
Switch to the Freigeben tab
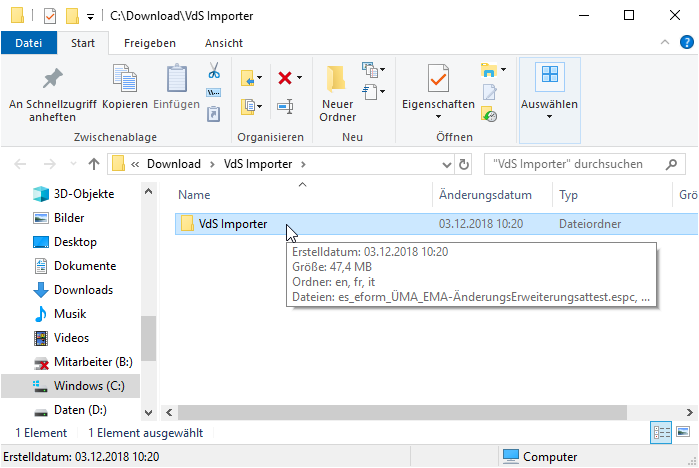150,43
